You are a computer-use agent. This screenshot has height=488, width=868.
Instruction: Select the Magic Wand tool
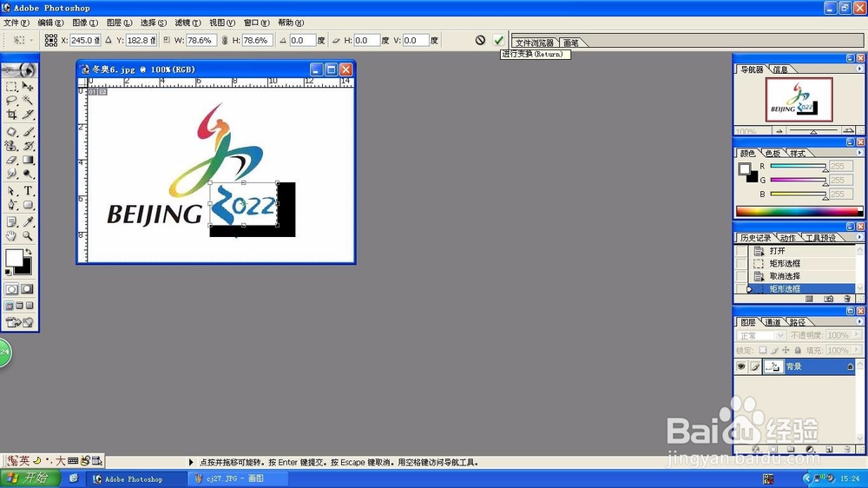(28, 101)
